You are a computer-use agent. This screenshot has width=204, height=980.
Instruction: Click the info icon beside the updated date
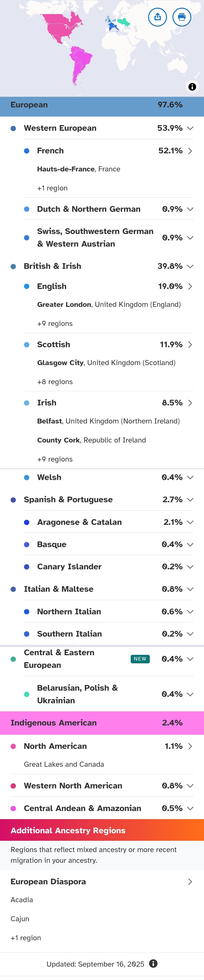click(x=153, y=963)
